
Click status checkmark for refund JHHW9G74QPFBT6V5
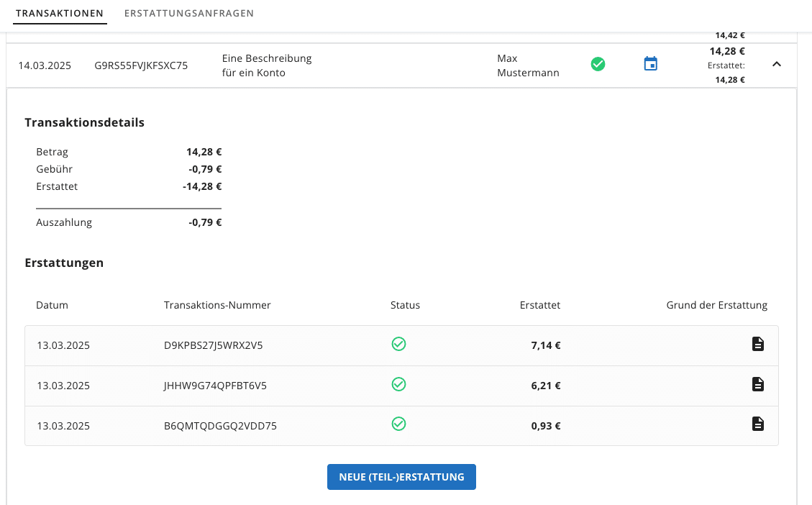pos(398,385)
